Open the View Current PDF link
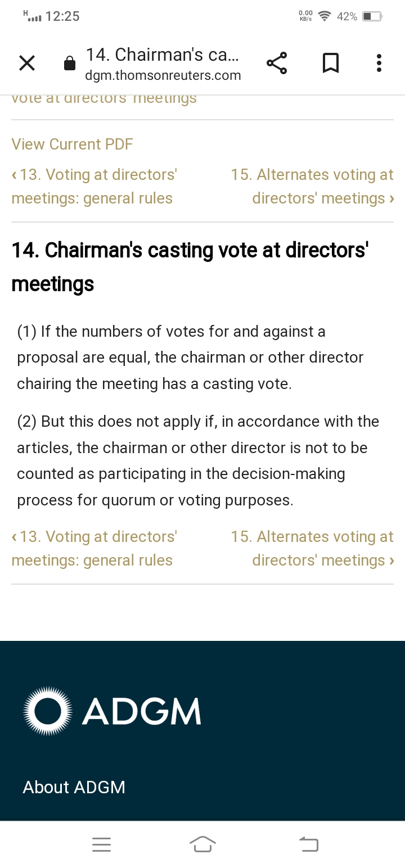Screen dimensions: 405x868 coord(73,144)
